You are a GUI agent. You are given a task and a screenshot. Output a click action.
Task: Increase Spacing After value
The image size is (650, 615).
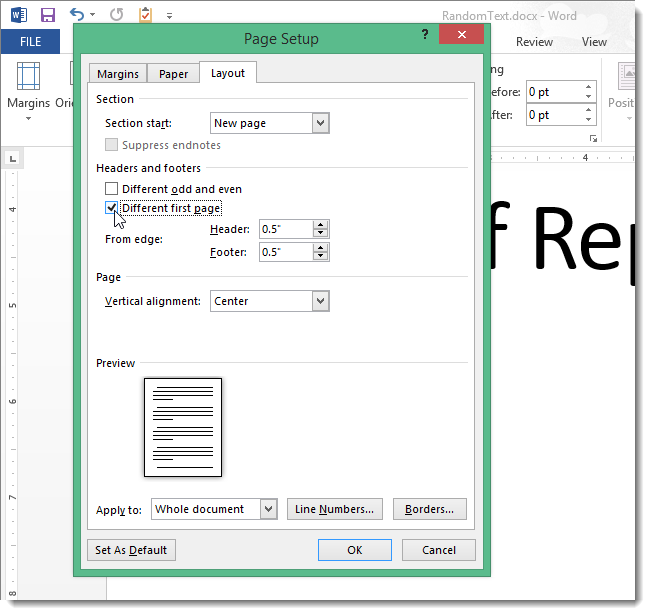click(589, 110)
